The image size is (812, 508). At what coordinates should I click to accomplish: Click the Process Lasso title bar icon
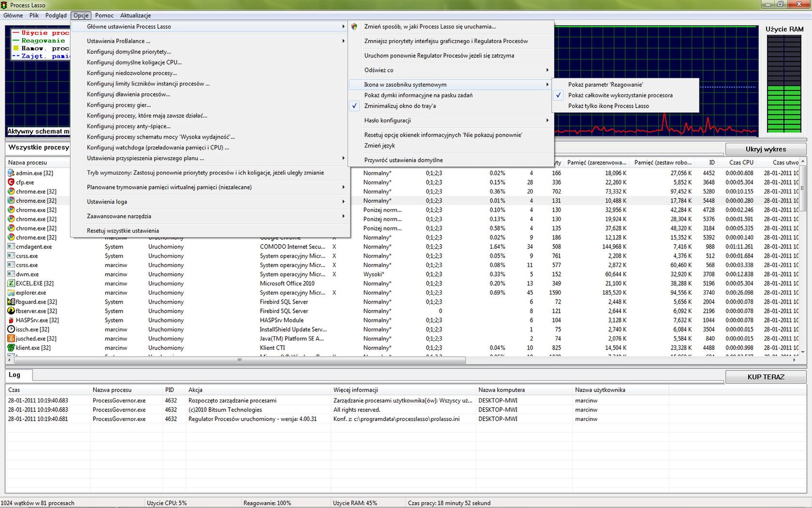(x=4, y=5)
